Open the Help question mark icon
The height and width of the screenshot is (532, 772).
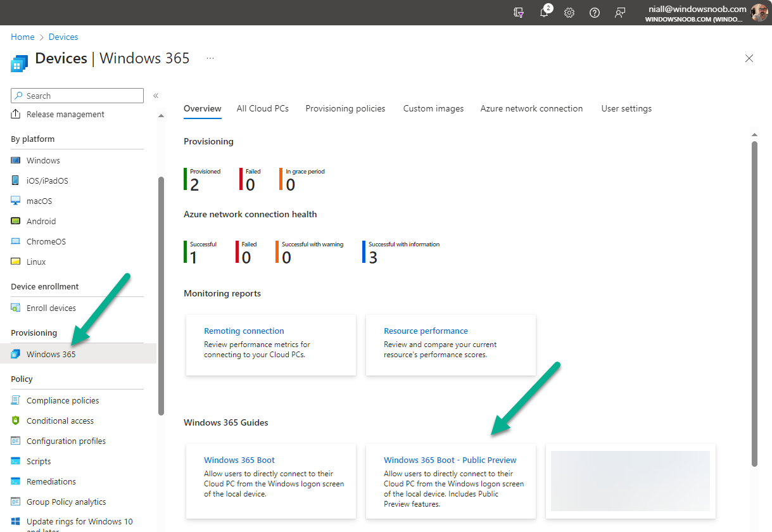pos(595,13)
